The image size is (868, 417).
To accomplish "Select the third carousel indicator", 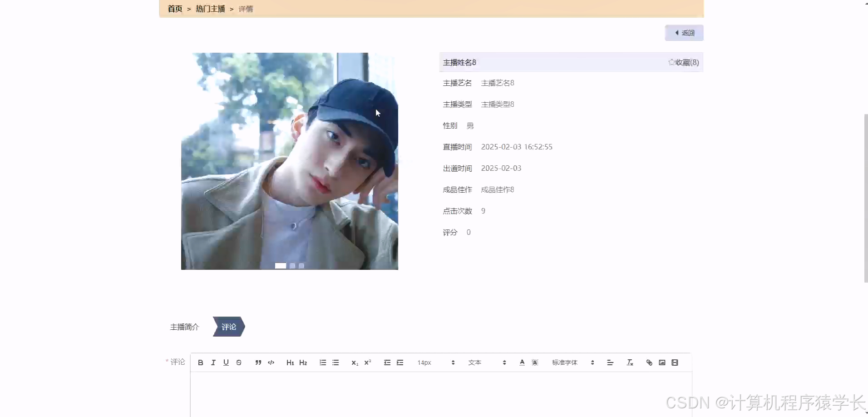I will tap(301, 266).
